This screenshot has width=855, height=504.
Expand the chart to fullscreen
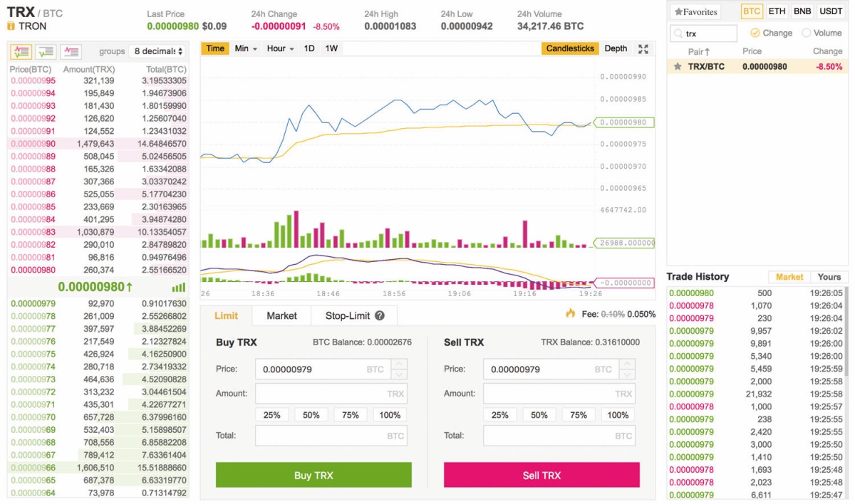coord(643,48)
